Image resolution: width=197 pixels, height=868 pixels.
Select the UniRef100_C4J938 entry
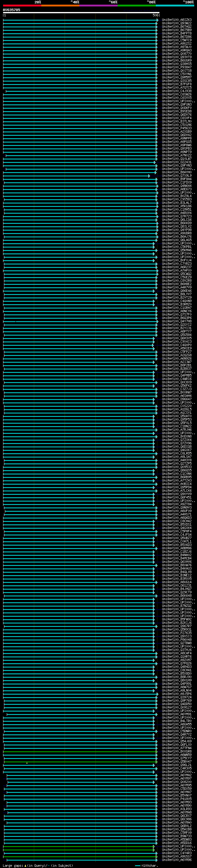177,91
